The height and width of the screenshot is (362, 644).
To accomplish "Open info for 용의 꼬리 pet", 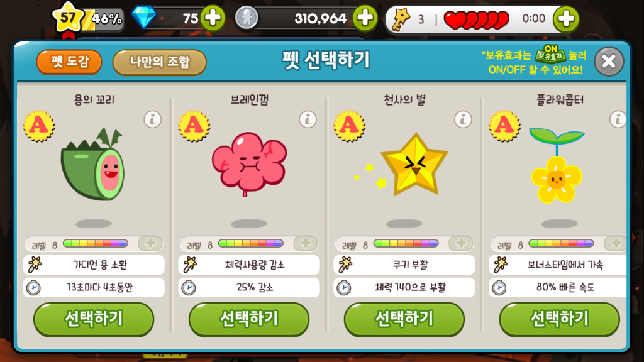I will tap(152, 120).
